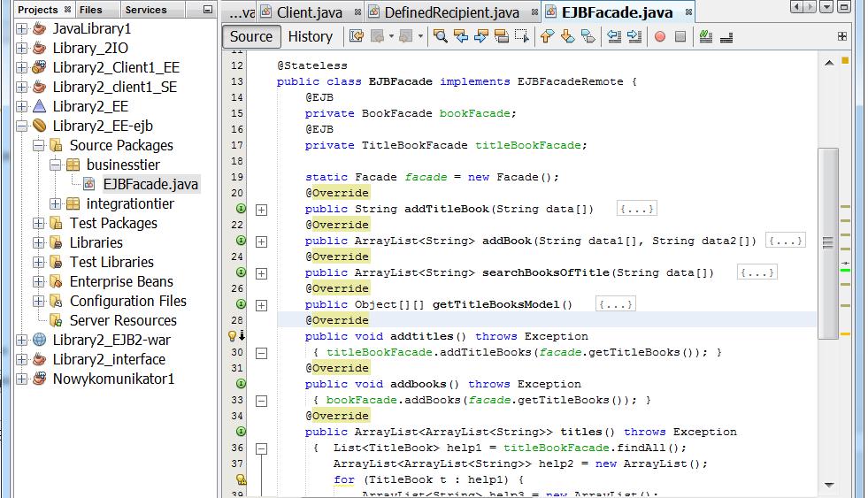Click the editor split handle icon
The height and width of the screenshot is (498, 868).
(x=842, y=36)
